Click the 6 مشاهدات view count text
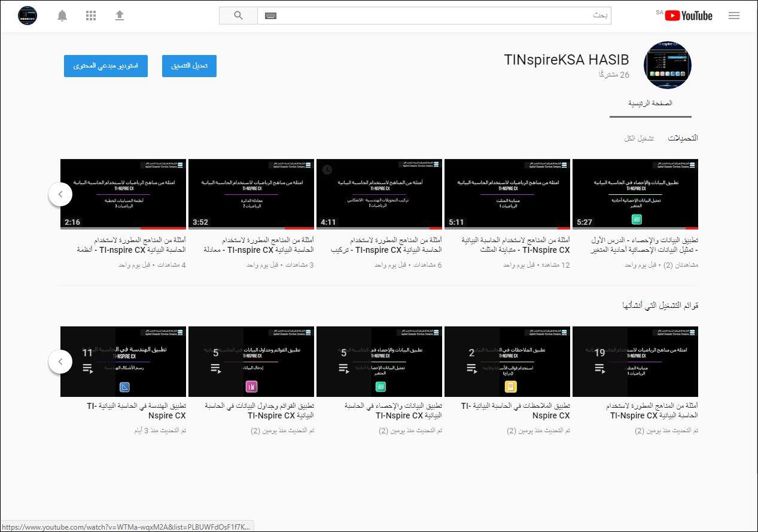 pos(427,265)
